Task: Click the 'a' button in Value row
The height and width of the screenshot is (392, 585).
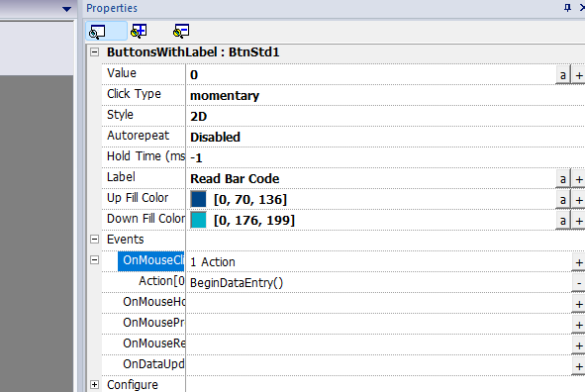Action: click(x=562, y=75)
